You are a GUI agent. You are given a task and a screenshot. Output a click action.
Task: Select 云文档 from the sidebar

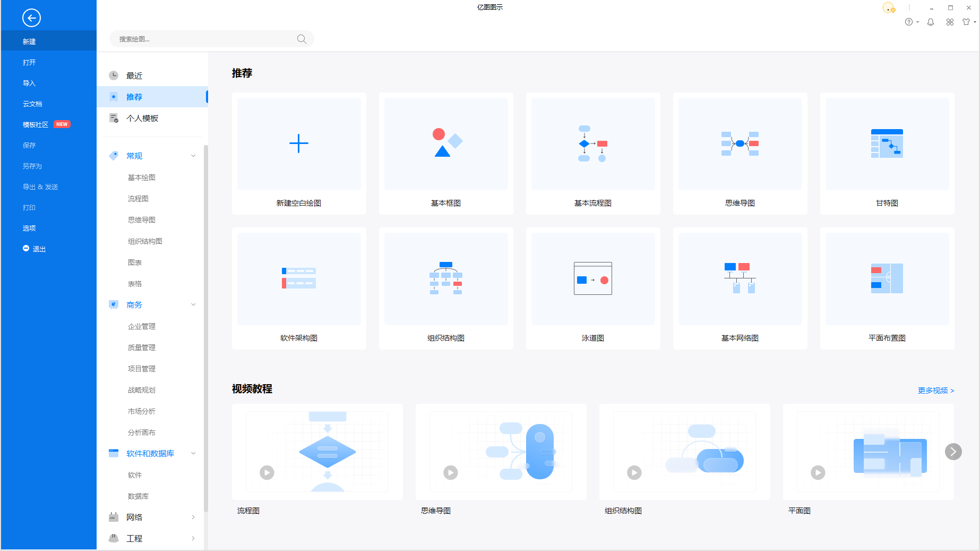coord(32,104)
